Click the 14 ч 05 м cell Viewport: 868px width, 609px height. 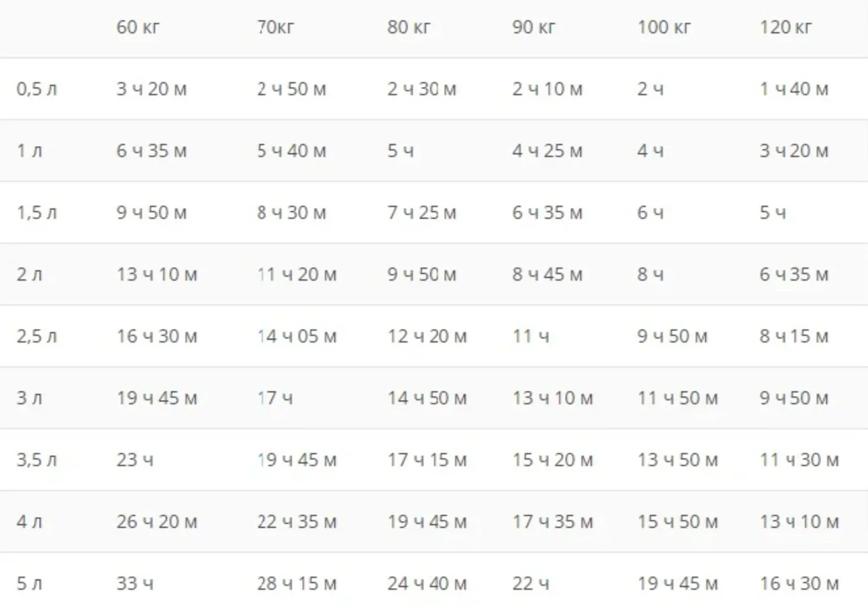click(297, 336)
